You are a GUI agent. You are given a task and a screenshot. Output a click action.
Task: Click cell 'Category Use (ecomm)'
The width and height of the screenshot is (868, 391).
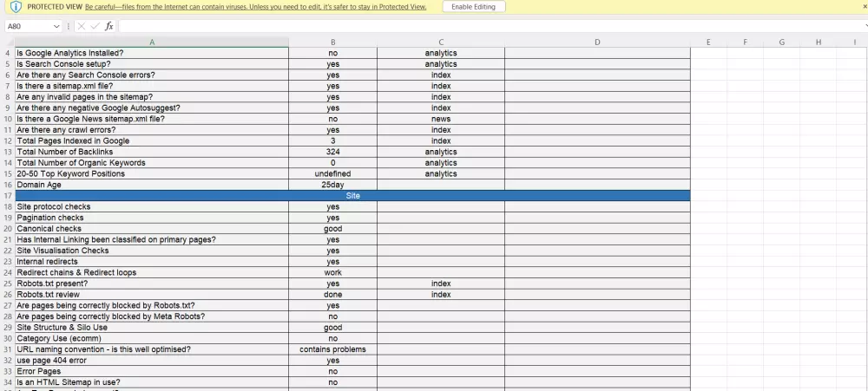tap(152, 338)
